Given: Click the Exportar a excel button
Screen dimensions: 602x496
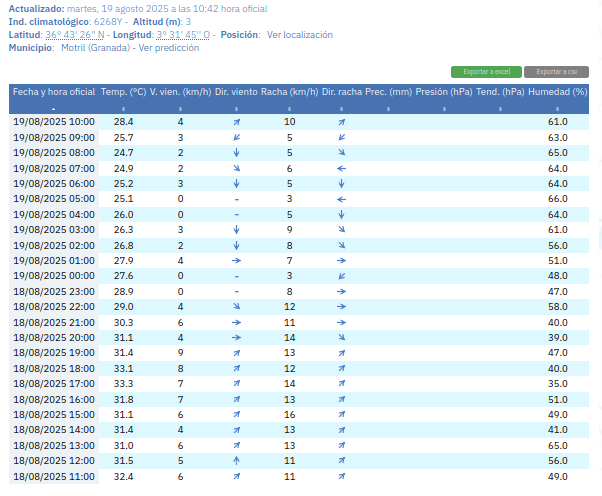Looking at the screenshot, I should [486, 72].
